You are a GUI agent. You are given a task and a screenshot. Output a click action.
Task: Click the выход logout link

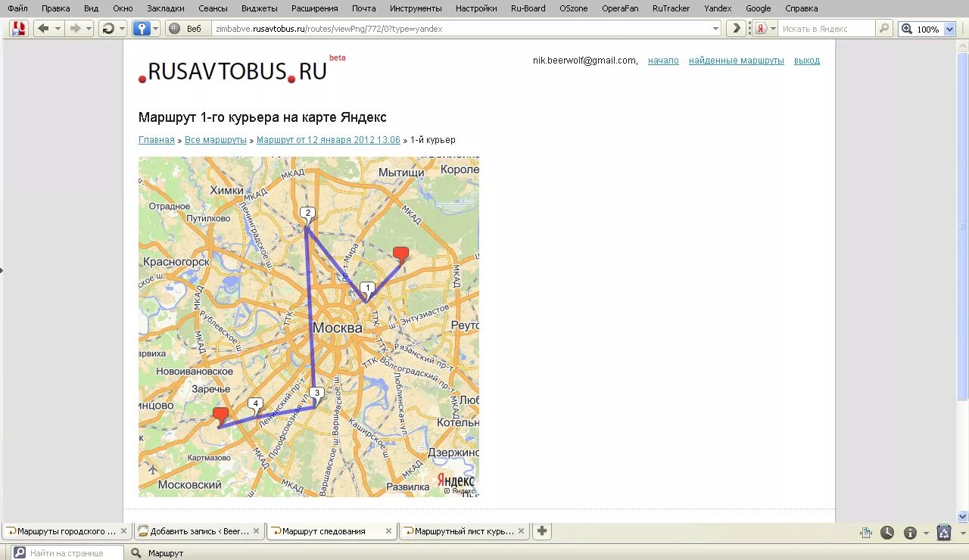tap(807, 61)
